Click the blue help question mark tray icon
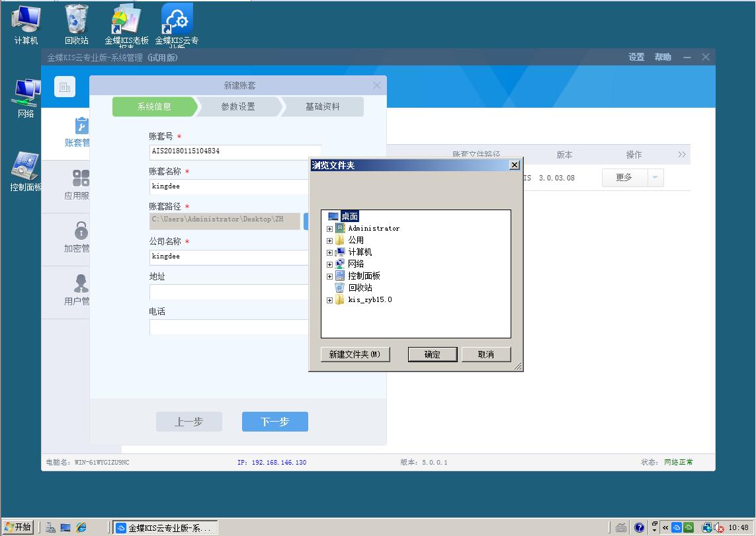 (x=640, y=528)
